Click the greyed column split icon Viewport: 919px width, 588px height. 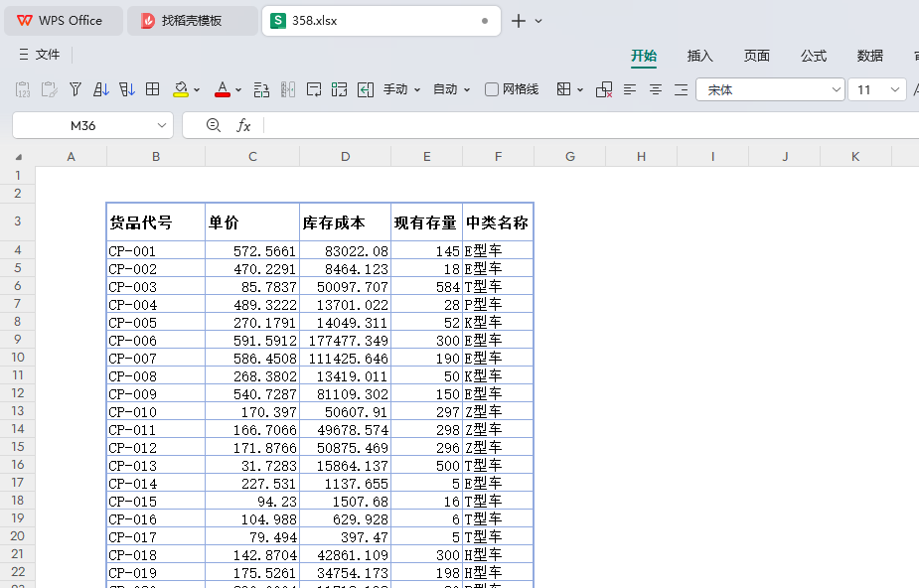click(288, 89)
